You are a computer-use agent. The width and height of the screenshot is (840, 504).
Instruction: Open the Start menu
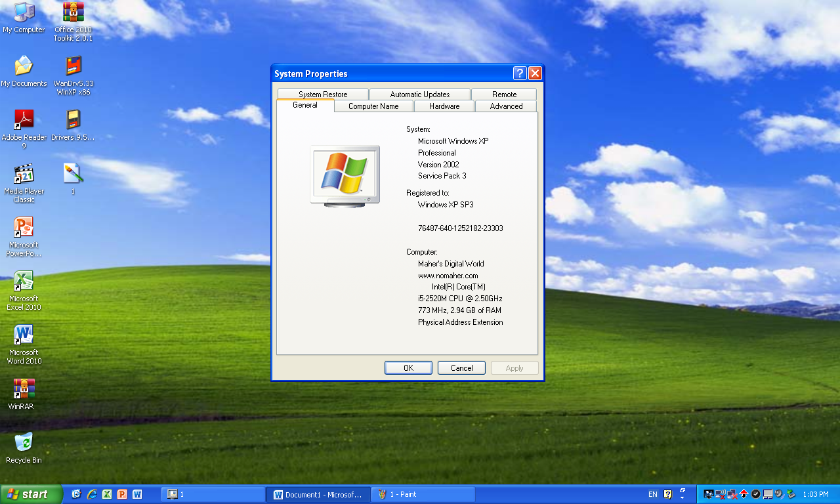click(x=31, y=494)
